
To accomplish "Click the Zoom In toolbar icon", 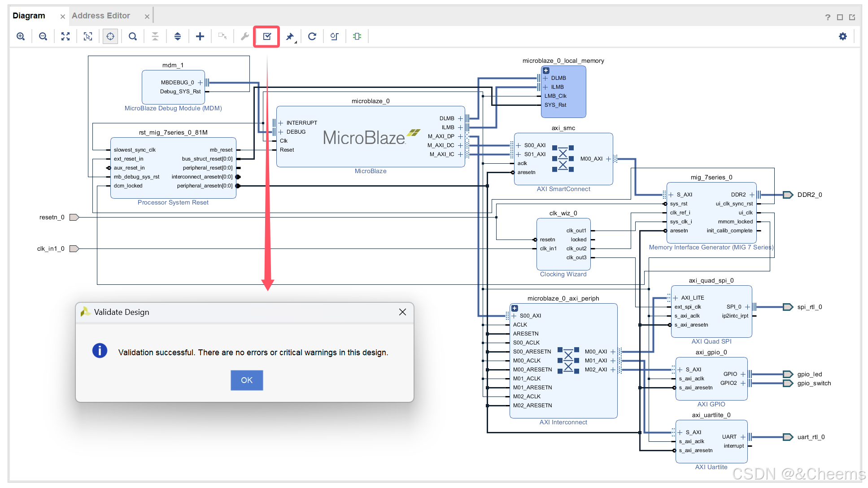I will click(x=21, y=36).
